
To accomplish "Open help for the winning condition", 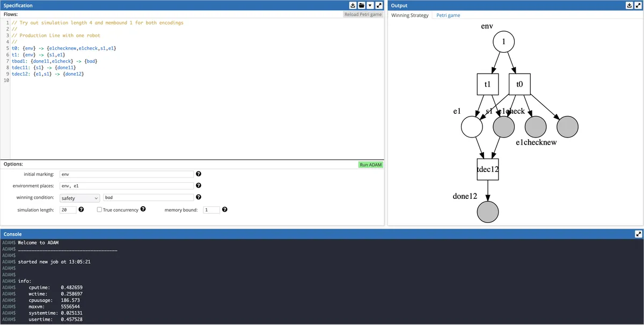I will click(199, 197).
